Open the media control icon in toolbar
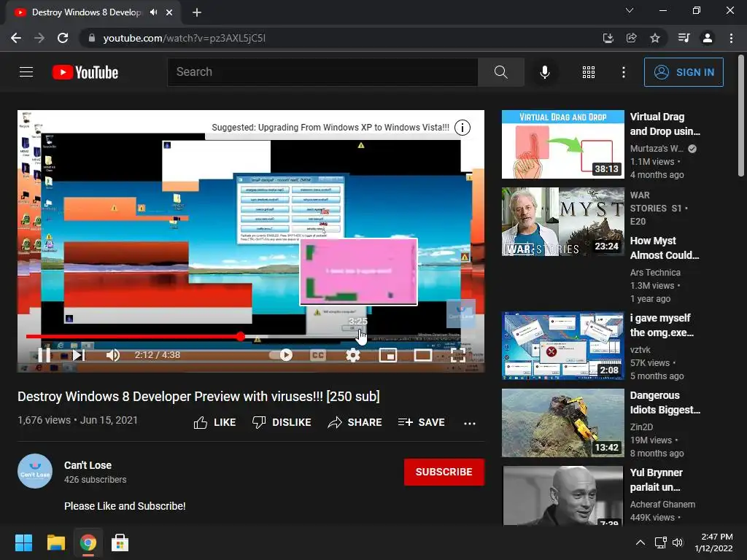747x560 pixels. click(x=684, y=38)
